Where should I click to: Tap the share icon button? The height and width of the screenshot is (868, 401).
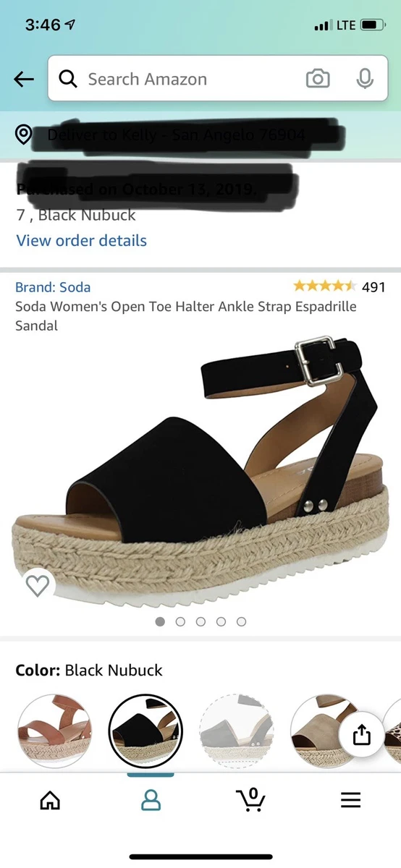[x=361, y=735]
